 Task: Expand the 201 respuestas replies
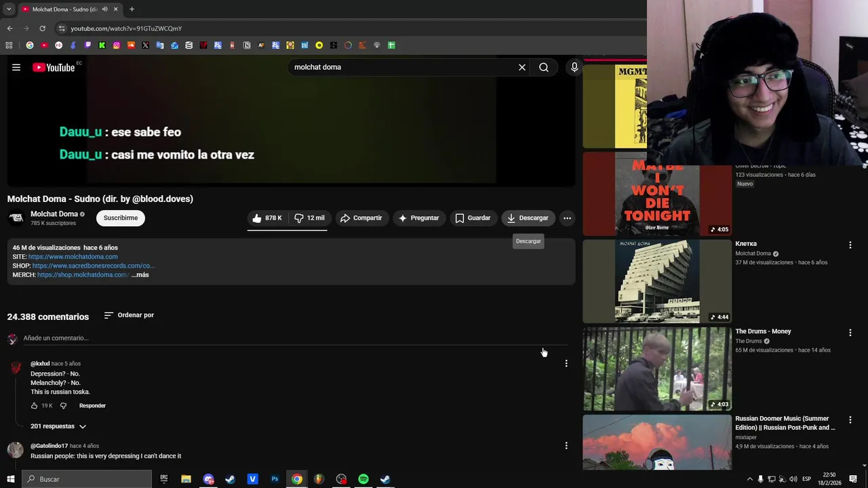click(x=58, y=426)
